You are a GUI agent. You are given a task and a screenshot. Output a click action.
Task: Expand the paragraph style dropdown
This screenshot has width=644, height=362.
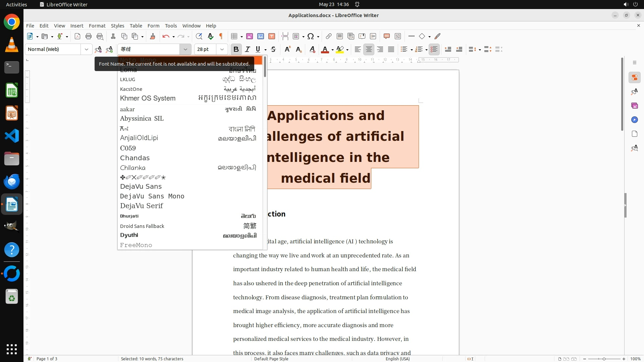[x=86, y=49]
